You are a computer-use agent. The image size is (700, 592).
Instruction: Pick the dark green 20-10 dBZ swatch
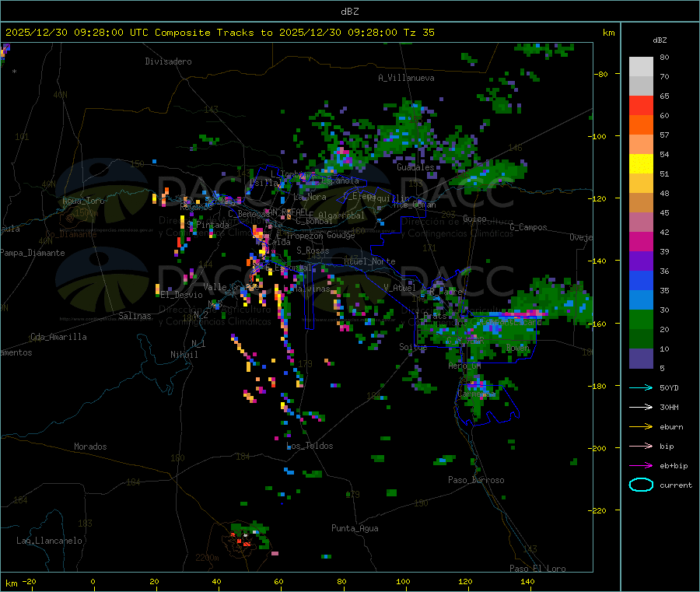click(x=641, y=338)
